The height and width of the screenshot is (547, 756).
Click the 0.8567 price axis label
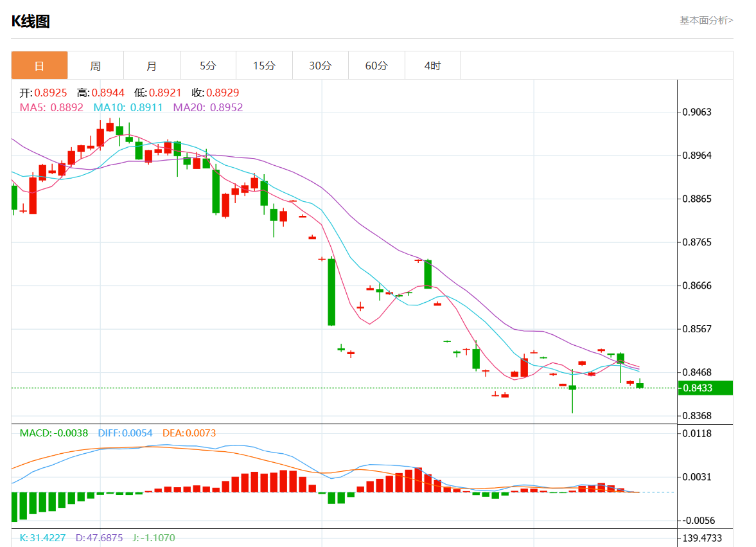click(x=697, y=329)
